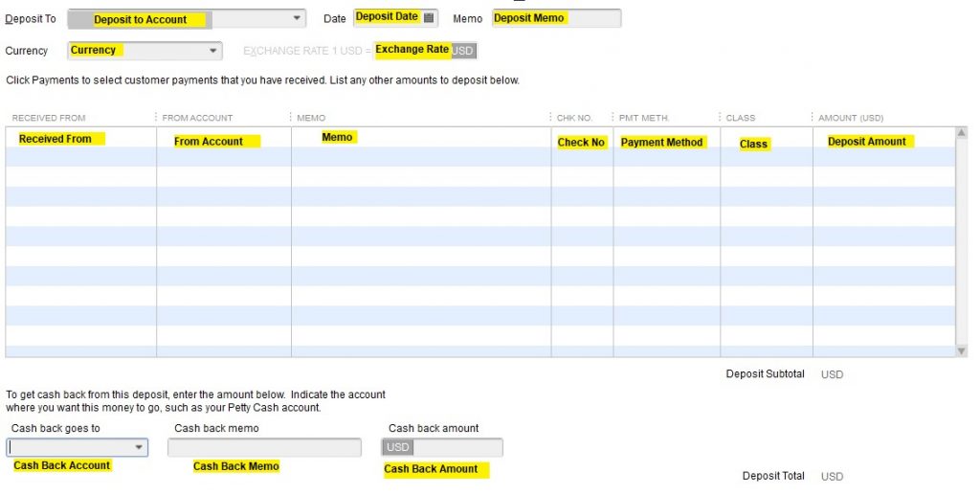980x495 pixels.
Task: Select the FROM ACCOUNT column header
Action: (197, 118)
